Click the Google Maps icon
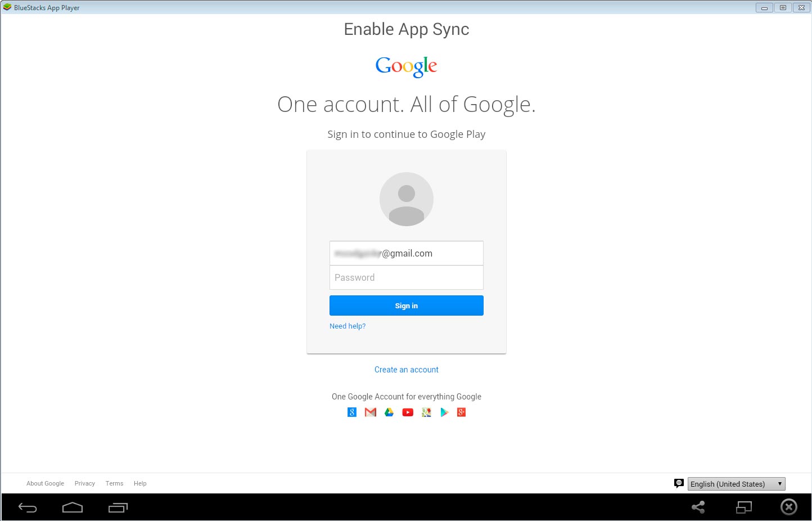Screen dimensions: 812x521 click(x=426, y=412)
